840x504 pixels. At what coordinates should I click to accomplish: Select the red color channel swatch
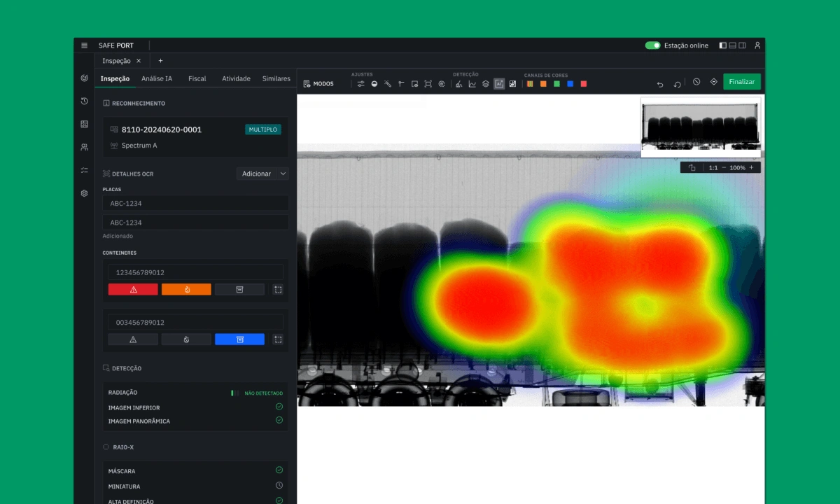[584, 84]
